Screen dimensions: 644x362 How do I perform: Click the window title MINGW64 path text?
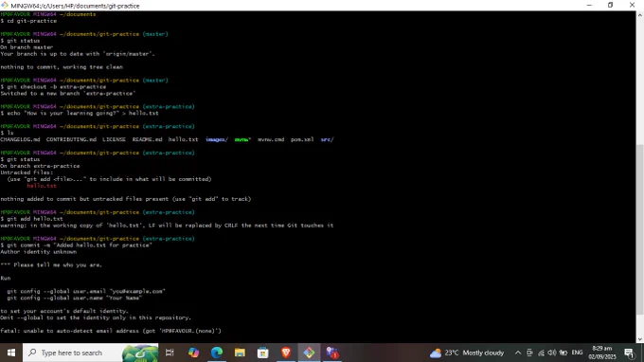[75, 6]
